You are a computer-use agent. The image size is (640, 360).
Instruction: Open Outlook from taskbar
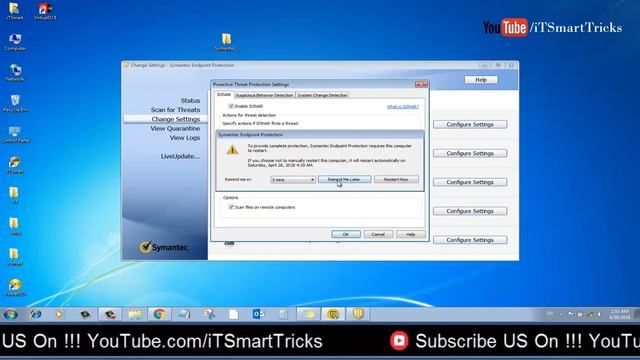pyautogui.click(x=258, y=314)
